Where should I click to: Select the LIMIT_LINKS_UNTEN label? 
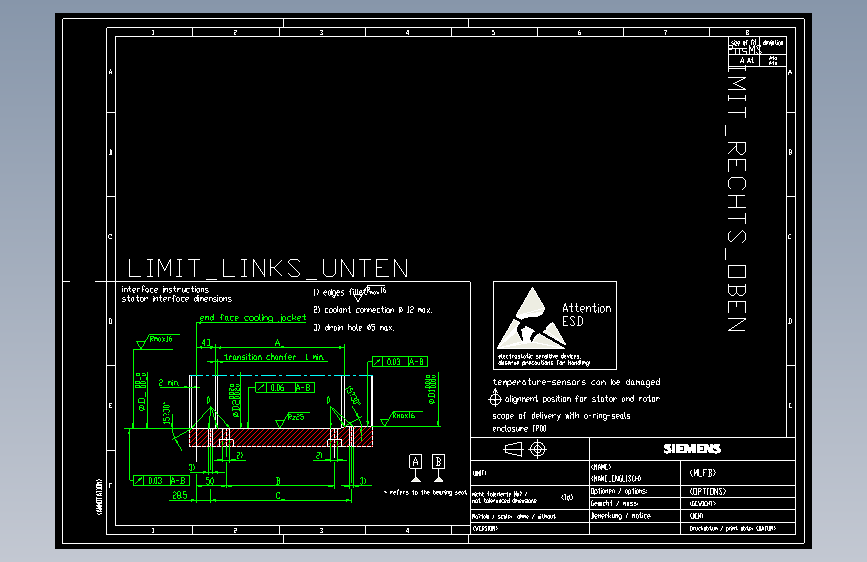click(x=268, y=268)
